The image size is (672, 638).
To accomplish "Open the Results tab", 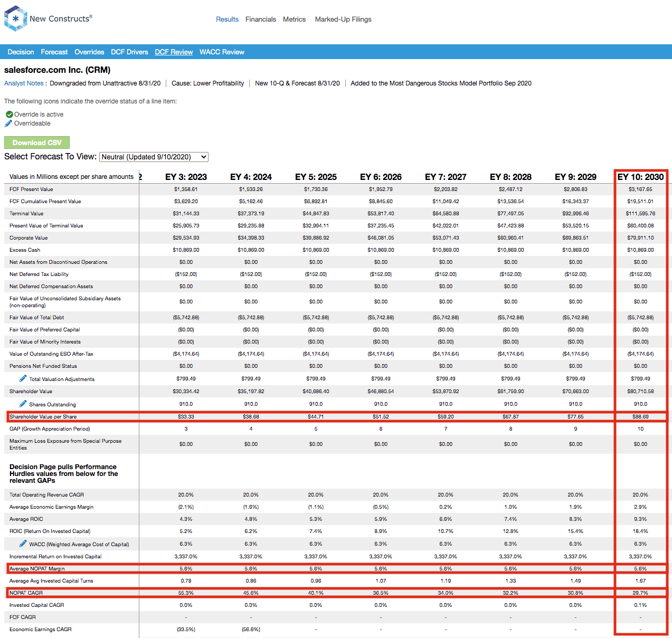I will pyautogui.click(x=227, y=20).
